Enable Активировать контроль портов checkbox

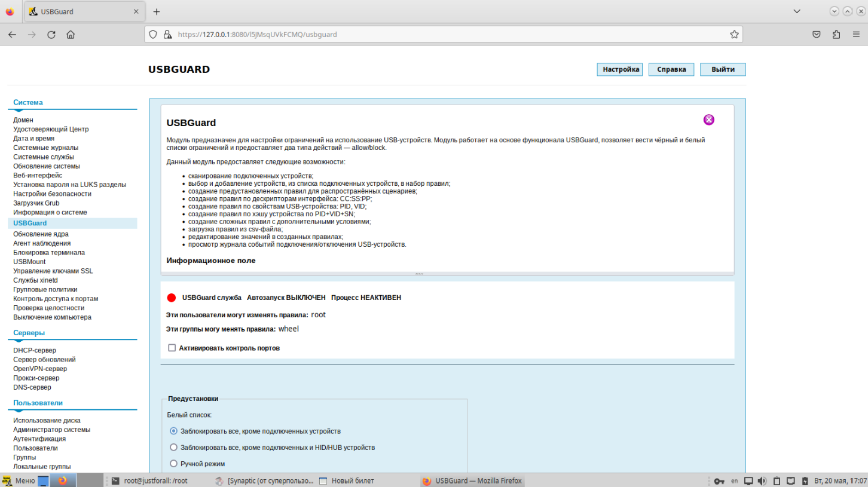(x=172, y=348)
